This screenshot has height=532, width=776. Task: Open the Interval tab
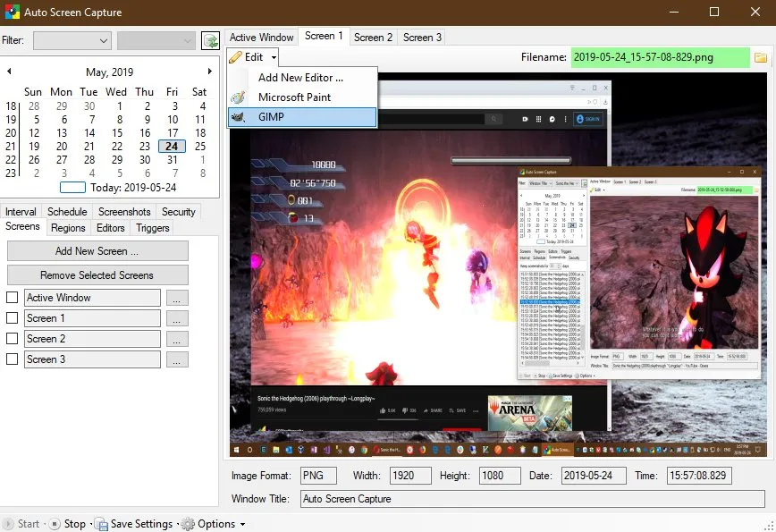click(21, 212)
